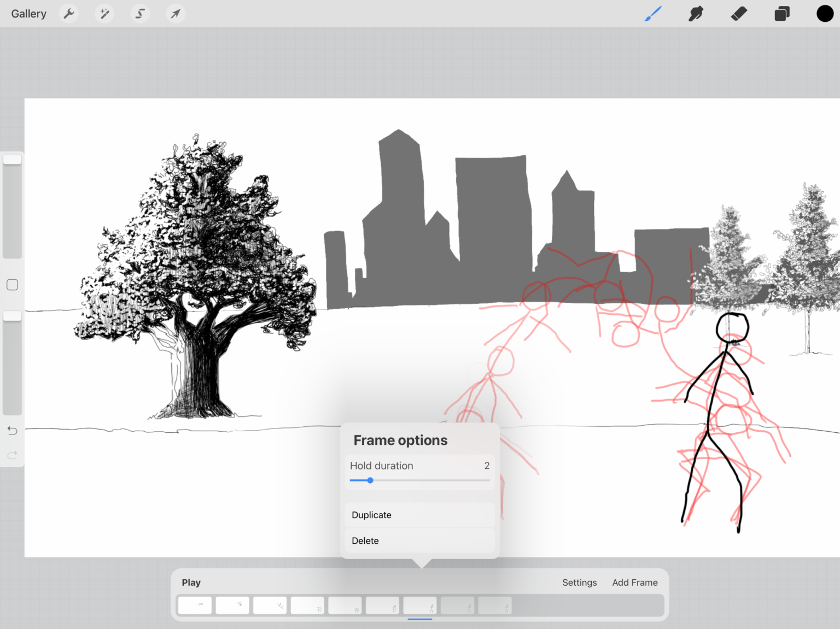Add a new frame to the timeline
The height and width of the screenshot is (629, 840).
[x=635, y=582]
